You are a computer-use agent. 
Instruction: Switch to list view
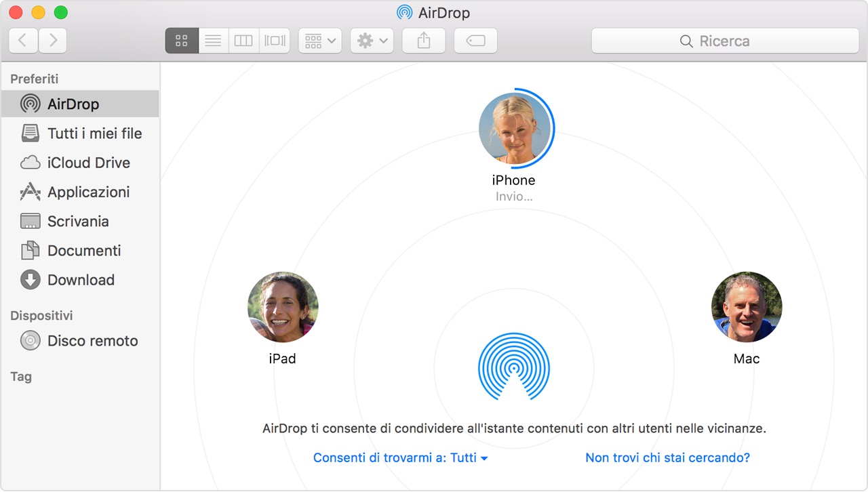point(213,41)
